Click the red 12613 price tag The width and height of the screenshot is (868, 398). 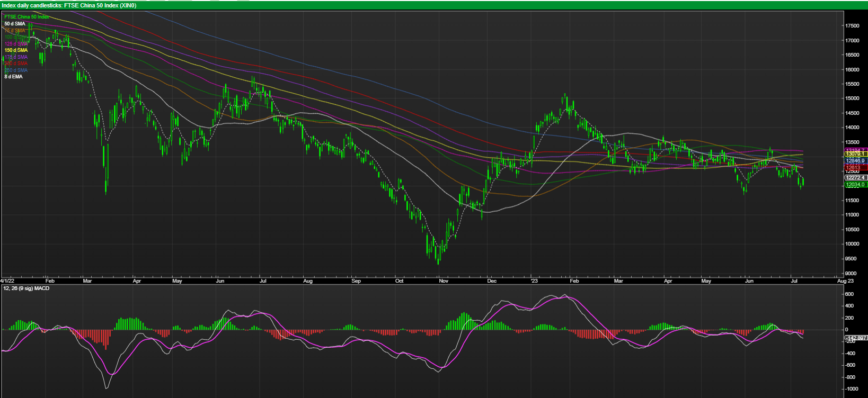pyautogui.click(x=855, y=168)
